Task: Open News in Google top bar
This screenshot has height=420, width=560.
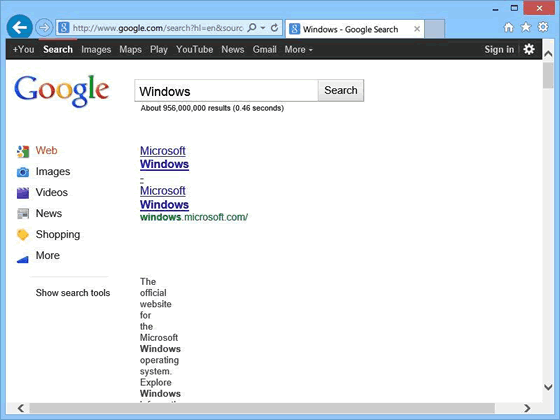Action: [x=232, y=49]
